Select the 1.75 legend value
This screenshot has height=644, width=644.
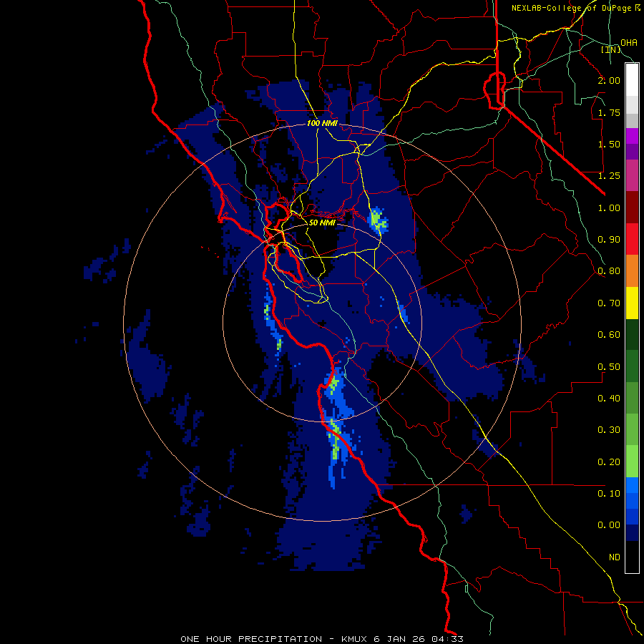coord(609,112)
